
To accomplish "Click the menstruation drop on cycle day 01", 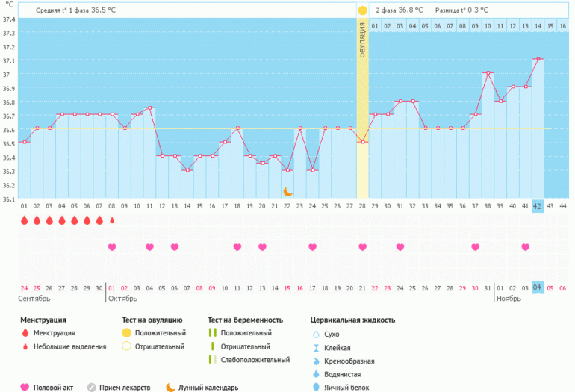I will tap(25, 220).
